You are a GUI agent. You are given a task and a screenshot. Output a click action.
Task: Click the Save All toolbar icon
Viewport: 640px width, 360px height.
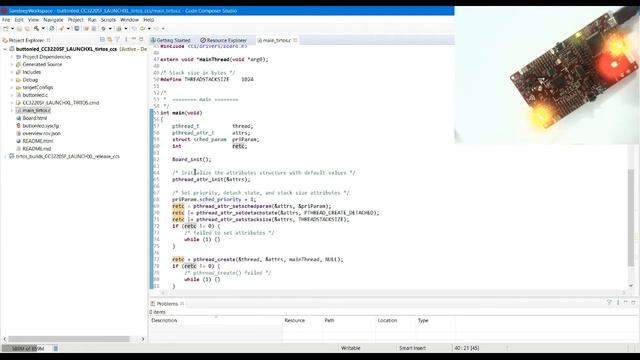pos(27,29)
